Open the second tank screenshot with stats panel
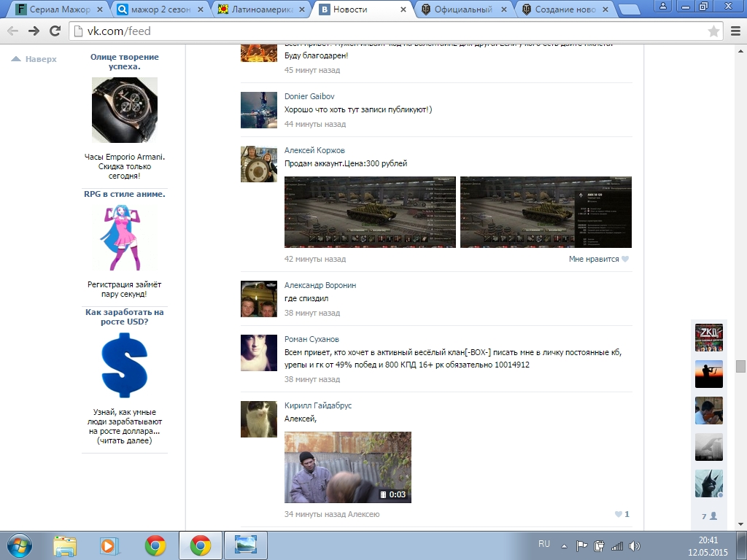 pyautogui.click(x=546, y=212)
